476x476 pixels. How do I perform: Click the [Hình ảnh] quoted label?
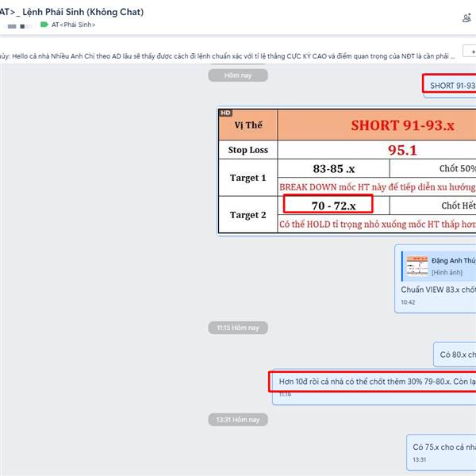pyautogui.click(x=447, y=273)
